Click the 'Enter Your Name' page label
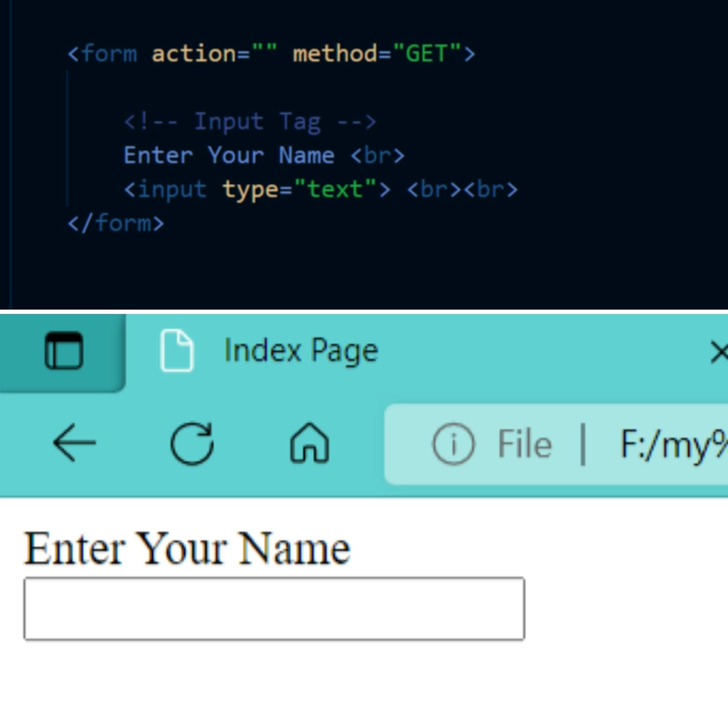The height and width of the screenshot is (724, 728). pos(187,548)
